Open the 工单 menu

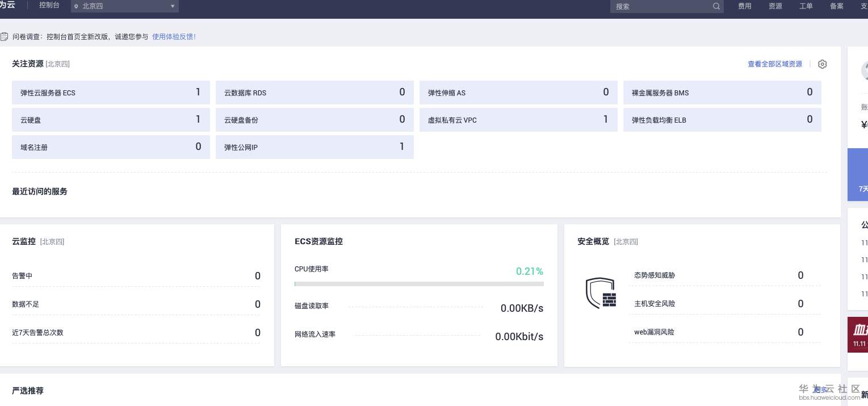point(806,6)
